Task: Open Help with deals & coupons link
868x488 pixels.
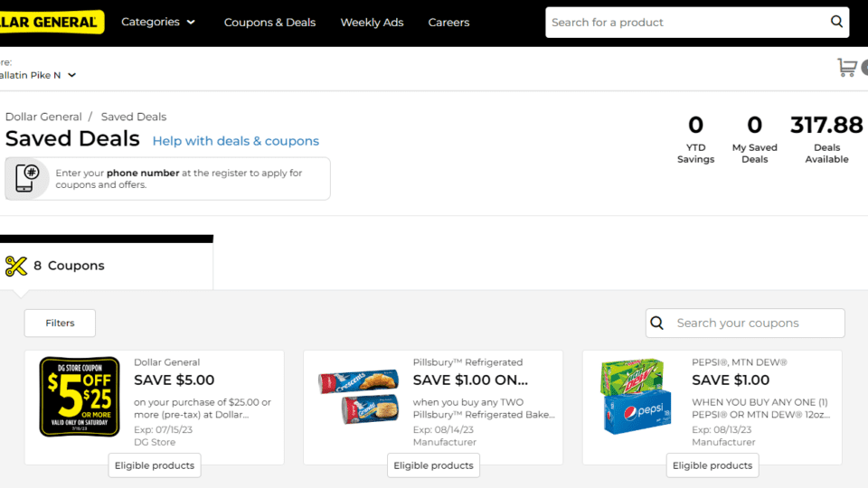Action: pos(236,141)
